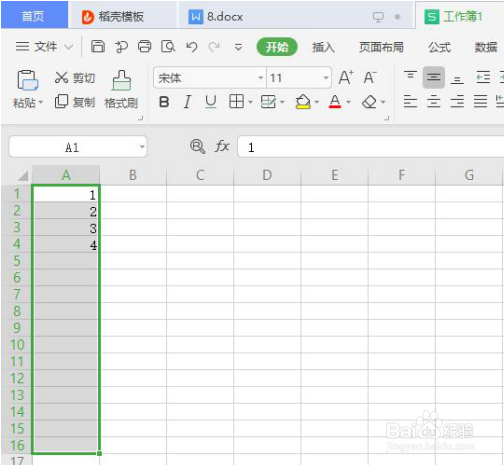Click the Cut (剪切) button
This screenshot has width=504, height=465.
75,78
